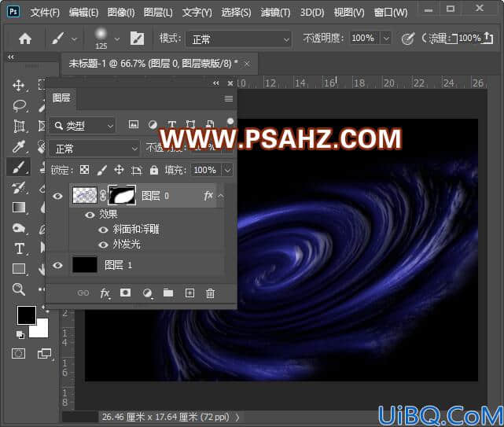Screen dimensions: 504x427
Task: Select the Zoom tool
Action: (x=19, y=289)
